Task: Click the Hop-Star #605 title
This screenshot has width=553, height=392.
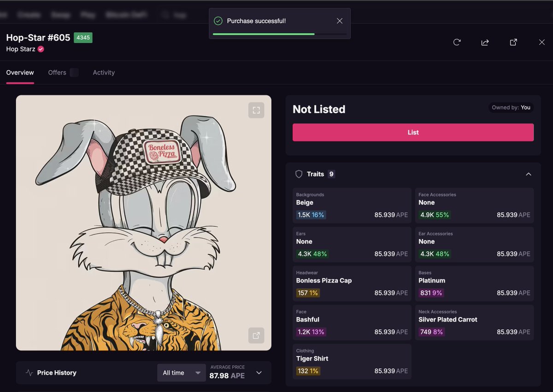Action: pyautogui.click(x=38, y=38)
